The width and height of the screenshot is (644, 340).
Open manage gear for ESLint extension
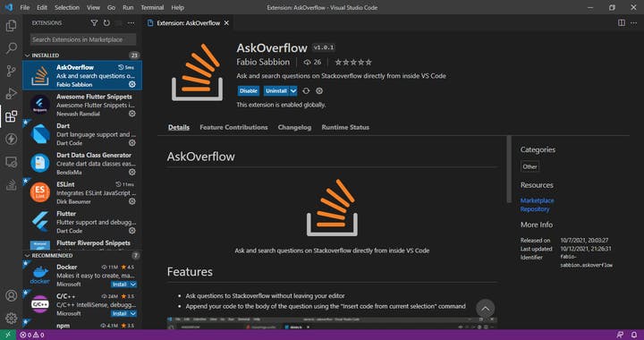click(x=131, y=201)
